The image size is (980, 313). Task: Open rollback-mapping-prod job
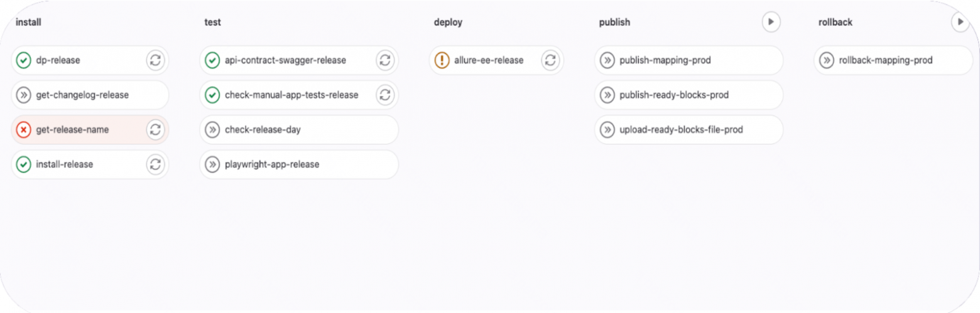tap(885, 60)
